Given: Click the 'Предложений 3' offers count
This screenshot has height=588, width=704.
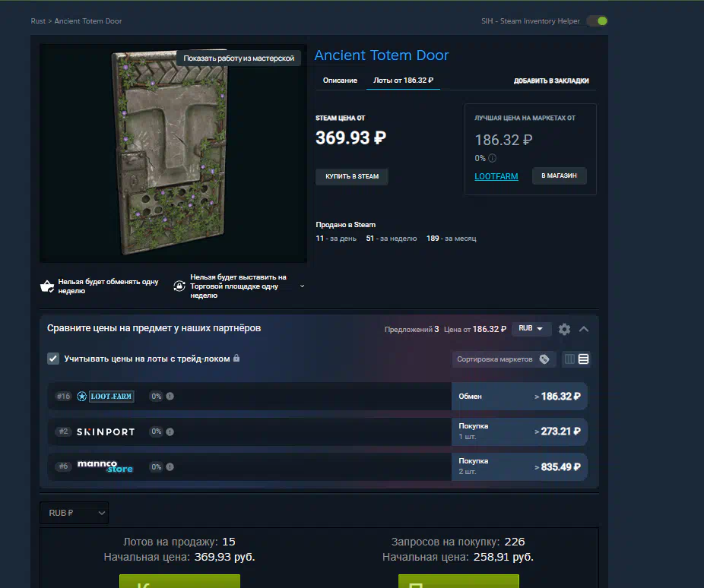Looking at the screenshot, I should click(412, 329).
